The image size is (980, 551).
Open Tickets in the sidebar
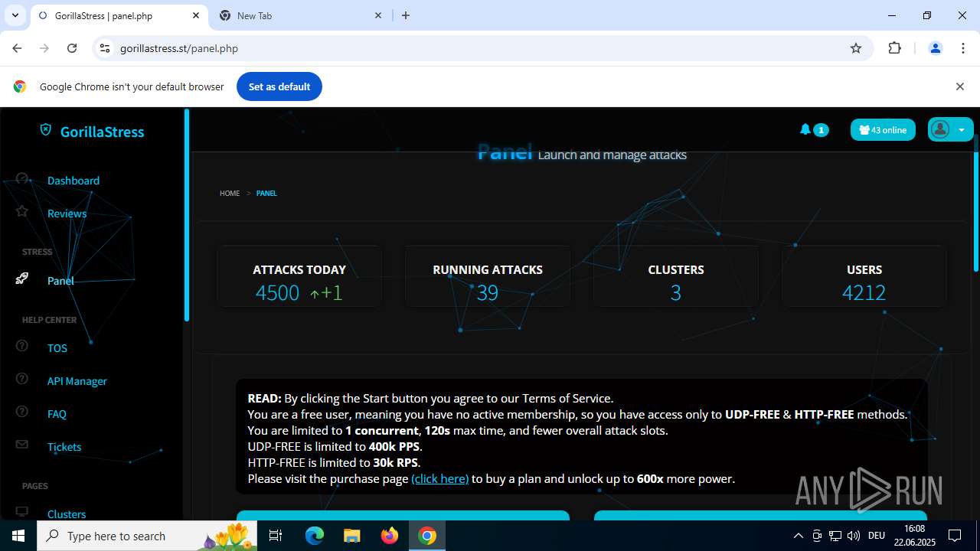tap(64, 447)
